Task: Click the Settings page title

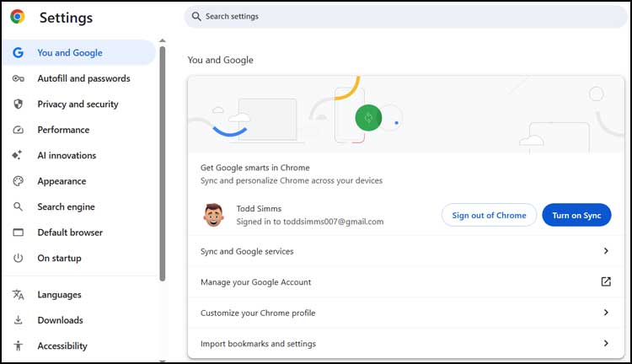Action: tap(66, 18)
